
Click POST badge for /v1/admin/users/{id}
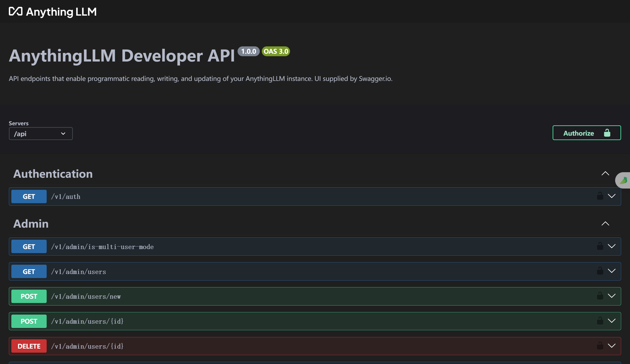(29, 321)
